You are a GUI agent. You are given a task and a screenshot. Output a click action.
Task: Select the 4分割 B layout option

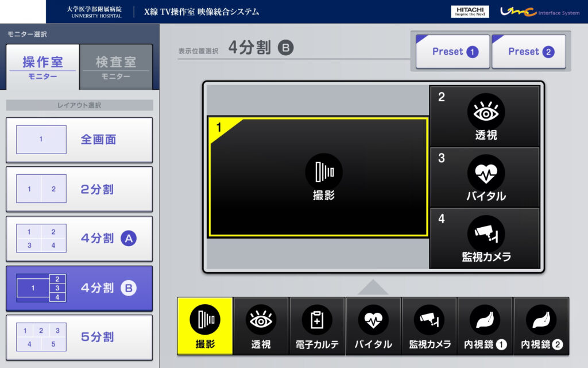click(x=79, y=288)
